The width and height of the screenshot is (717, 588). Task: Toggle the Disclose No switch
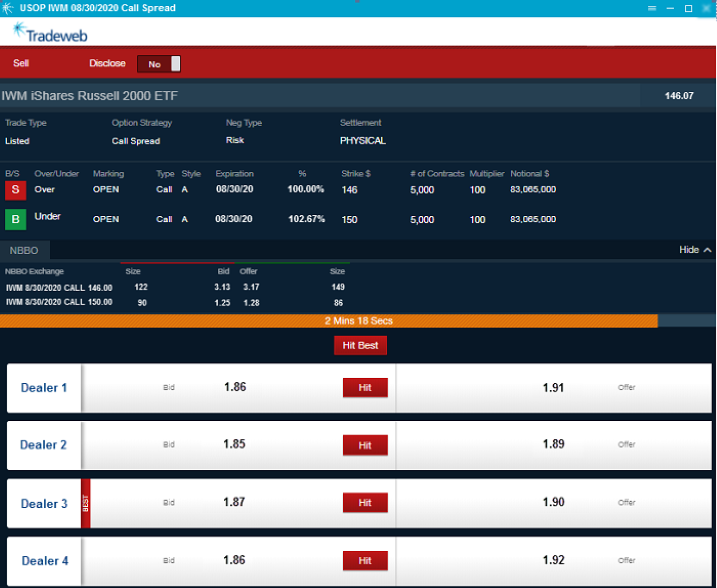coord(160,64)
